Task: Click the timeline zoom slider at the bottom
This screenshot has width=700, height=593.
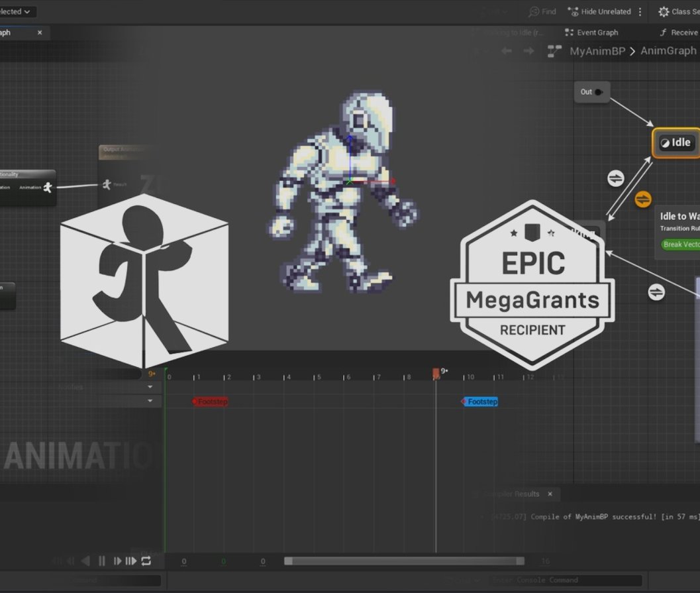Action: (404, 561)
